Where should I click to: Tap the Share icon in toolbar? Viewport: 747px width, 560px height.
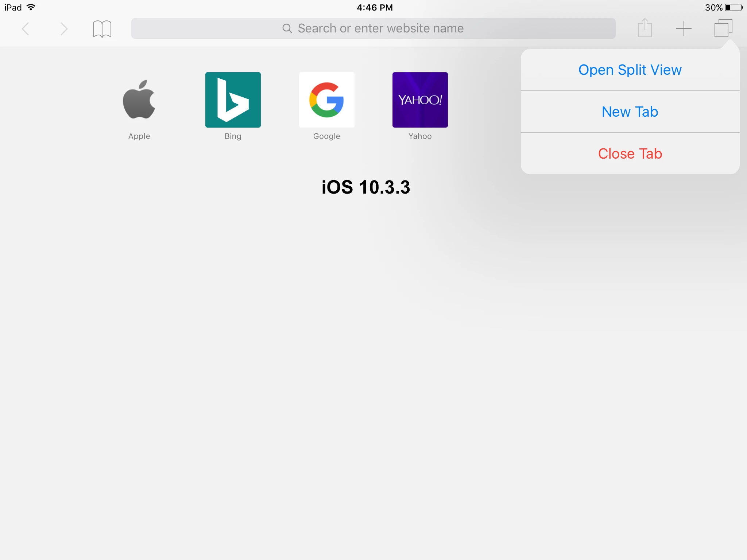point(645,28)
